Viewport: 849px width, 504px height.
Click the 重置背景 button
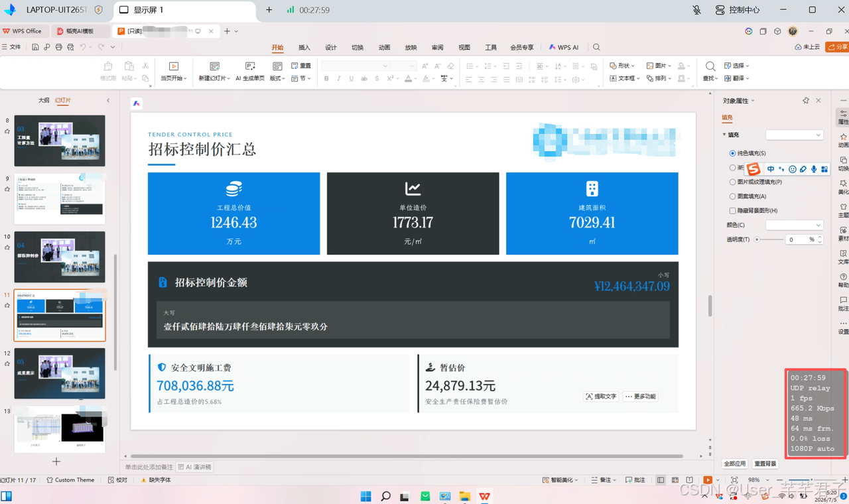pyautogui.click(x=765, y=464)
